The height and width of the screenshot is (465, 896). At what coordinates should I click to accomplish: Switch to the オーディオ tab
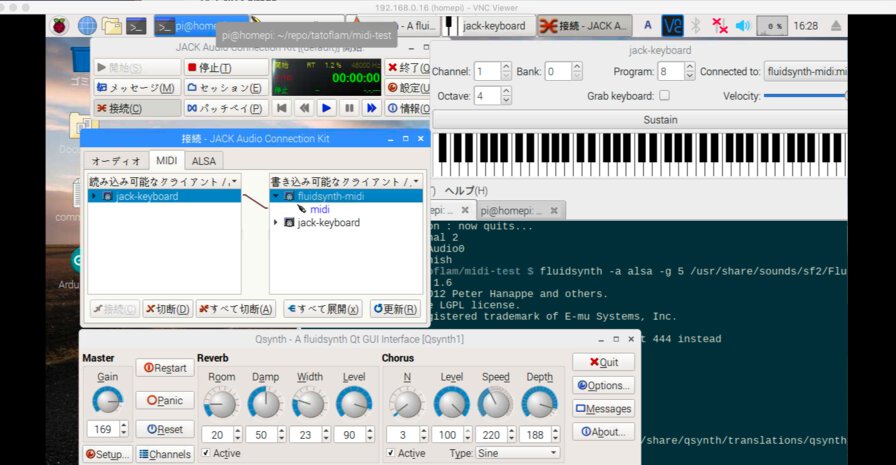point(116,161)
